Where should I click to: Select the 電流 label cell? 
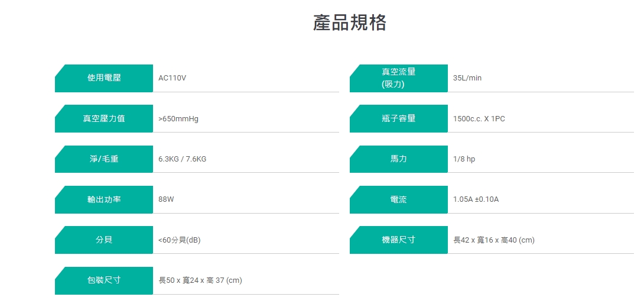(x=399, y=199)
